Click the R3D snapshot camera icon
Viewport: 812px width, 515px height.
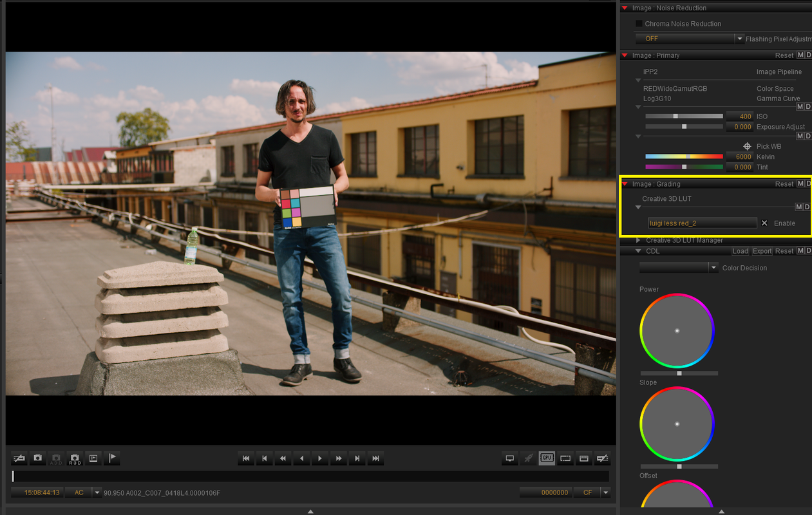coord(75,458)
